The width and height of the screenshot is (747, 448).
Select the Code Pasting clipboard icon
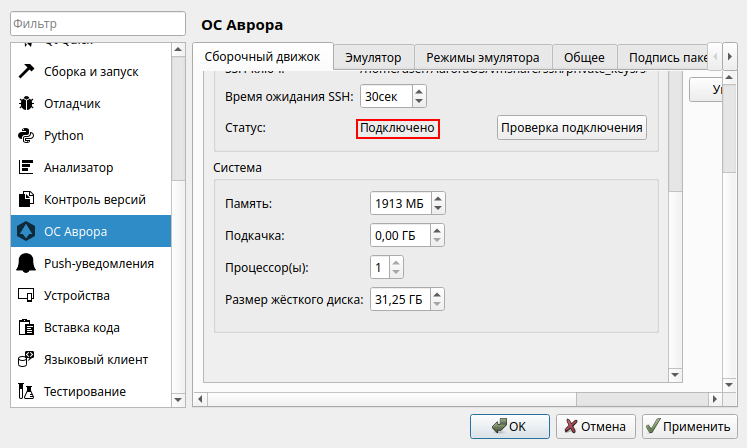[x=26, y=327]
